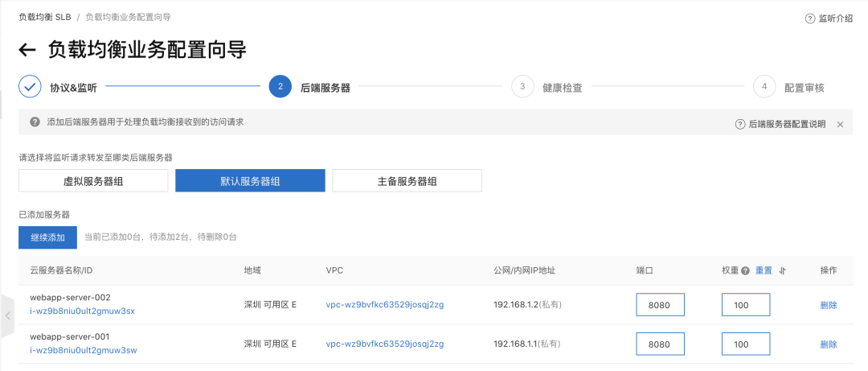Open instance i-wz9b8niu0ult2gmuw3sw link
The height and width of the screenshot is (371, 868).
pos(84,351)
